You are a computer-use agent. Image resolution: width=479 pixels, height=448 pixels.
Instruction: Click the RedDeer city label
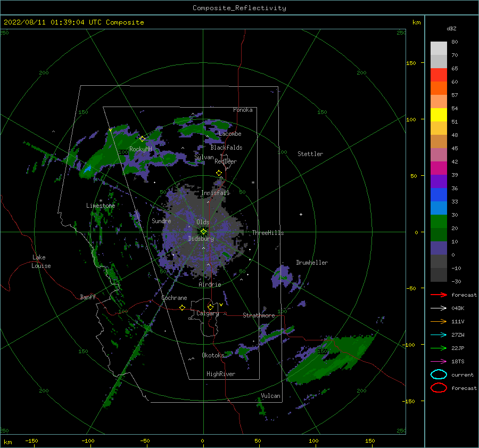point(226,161)
